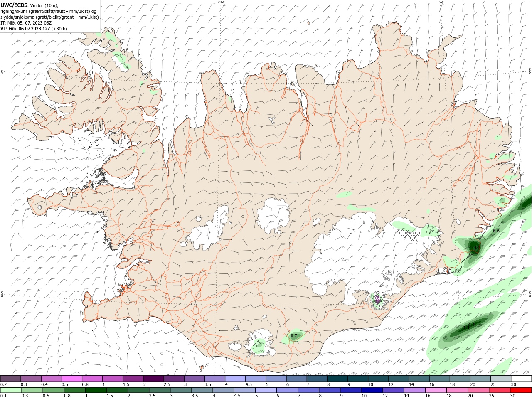The height and width of the screenshot is (399, 532).
Task: Select the bright red 30 swatch in rain legend
Action: [521, 390]
